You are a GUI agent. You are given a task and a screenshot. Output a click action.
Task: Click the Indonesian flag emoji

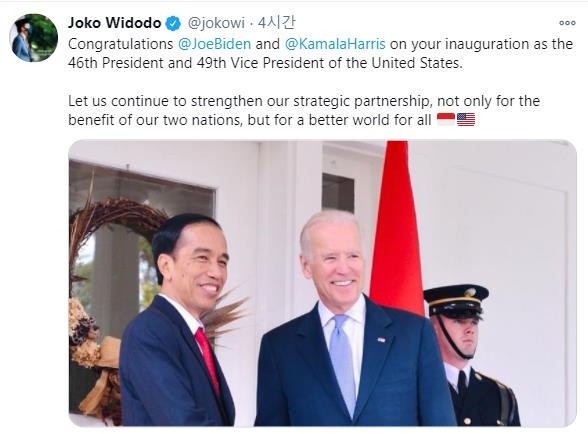(446, 120)
